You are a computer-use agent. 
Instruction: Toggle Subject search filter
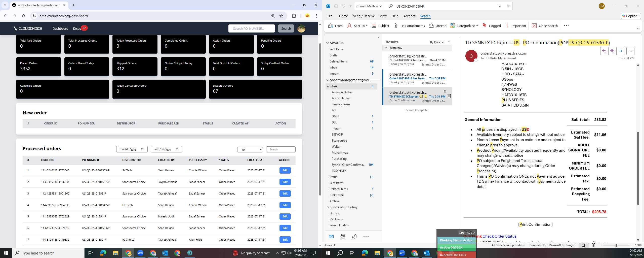click(380, 26)
